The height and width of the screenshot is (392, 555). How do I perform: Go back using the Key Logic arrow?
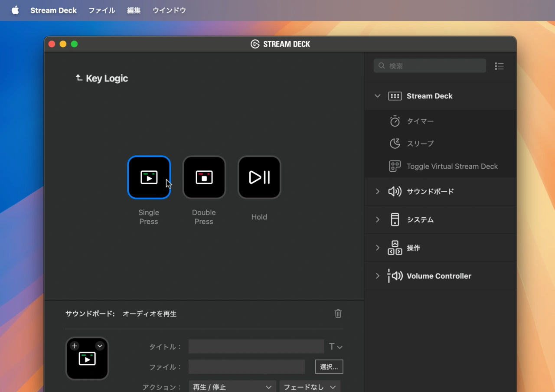pyautogui.click(x=79, y=77)
